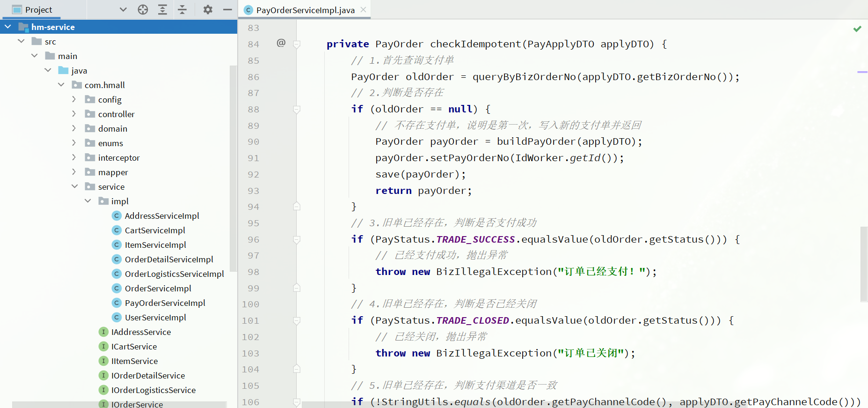
Task: Collapse the hm-service module node
Action: tap(8, 27)
